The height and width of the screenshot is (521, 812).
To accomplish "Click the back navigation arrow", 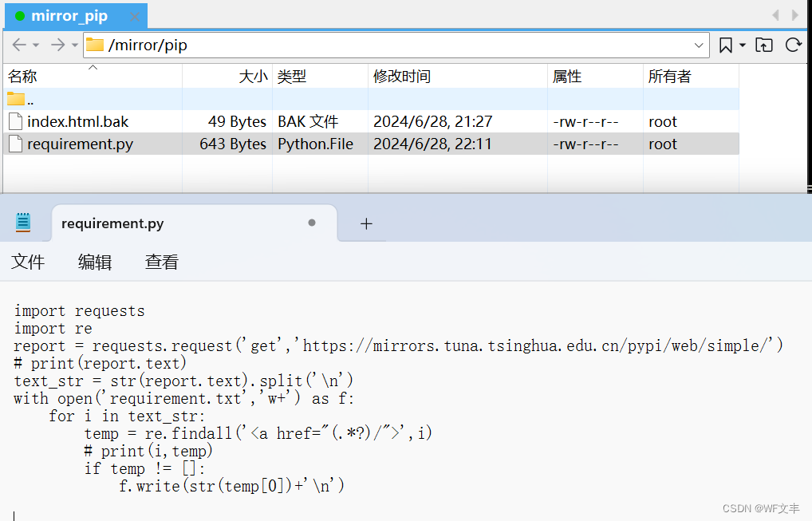I will coord(19,45).
